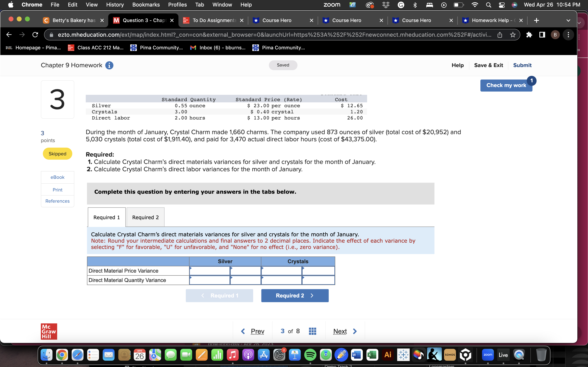Click the Silver price variance amount field
This screenshot has height=367, width=588.
(x=209, y=271)
